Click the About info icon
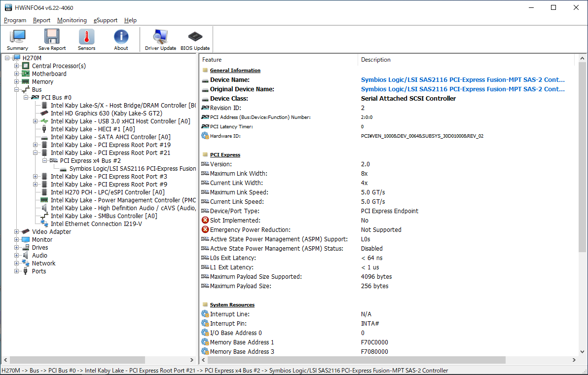588x375 pixels. coord(121,37)
